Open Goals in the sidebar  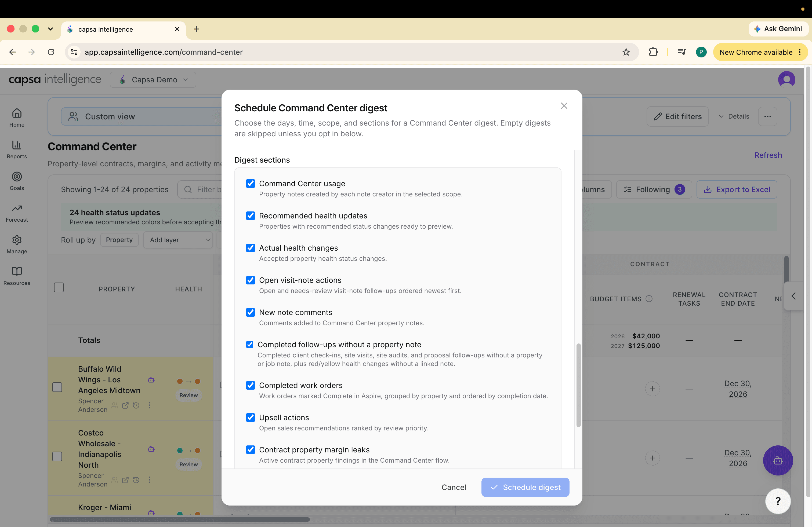tap(17, 181)
